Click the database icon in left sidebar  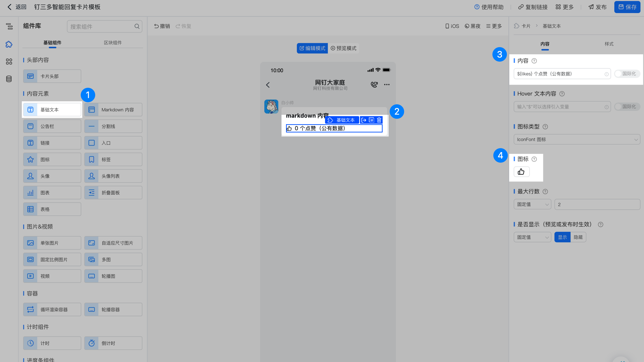(9, 79)
